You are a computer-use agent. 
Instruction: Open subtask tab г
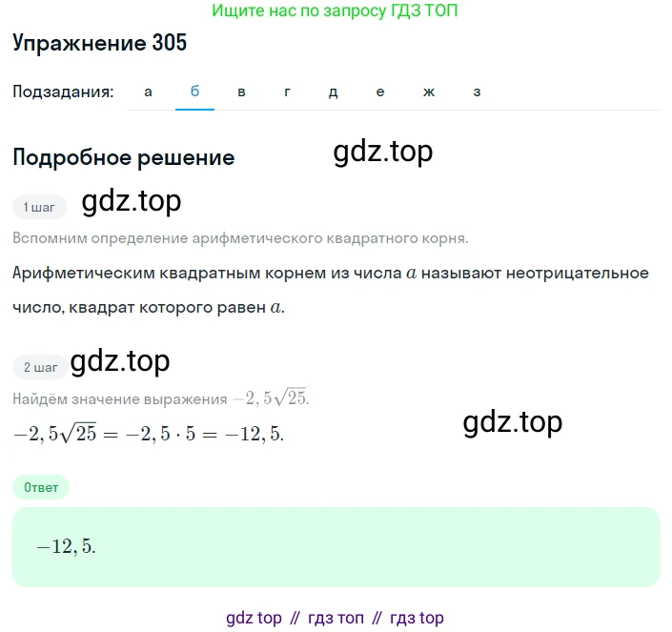[287, 92]
